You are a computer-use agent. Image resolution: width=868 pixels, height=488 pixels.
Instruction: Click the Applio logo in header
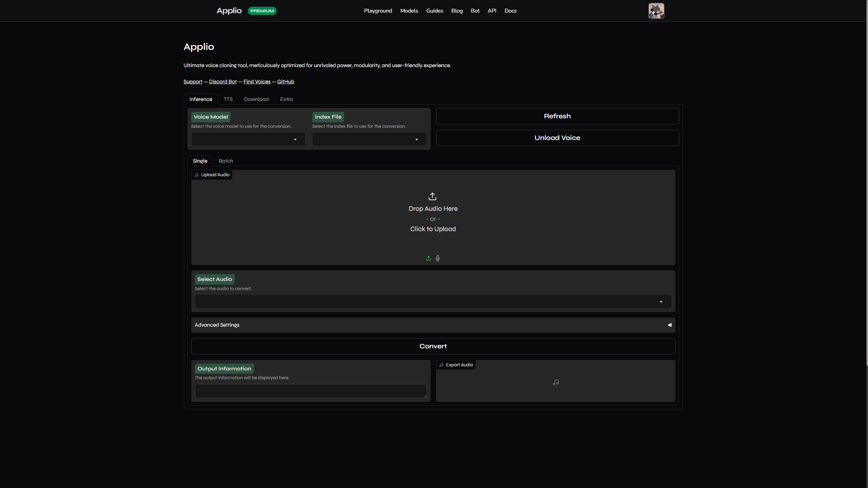tap(229, 11)
